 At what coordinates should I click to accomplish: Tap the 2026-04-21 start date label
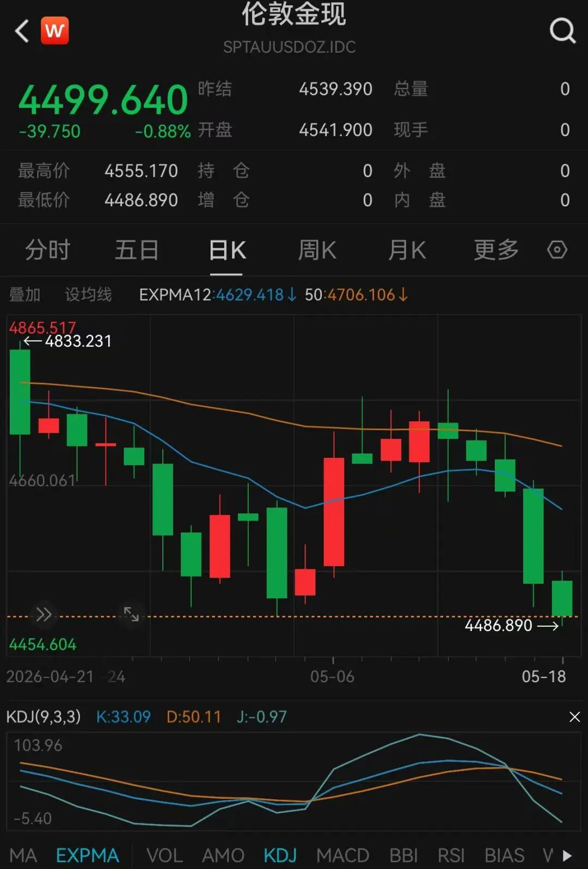pos(50,677)
